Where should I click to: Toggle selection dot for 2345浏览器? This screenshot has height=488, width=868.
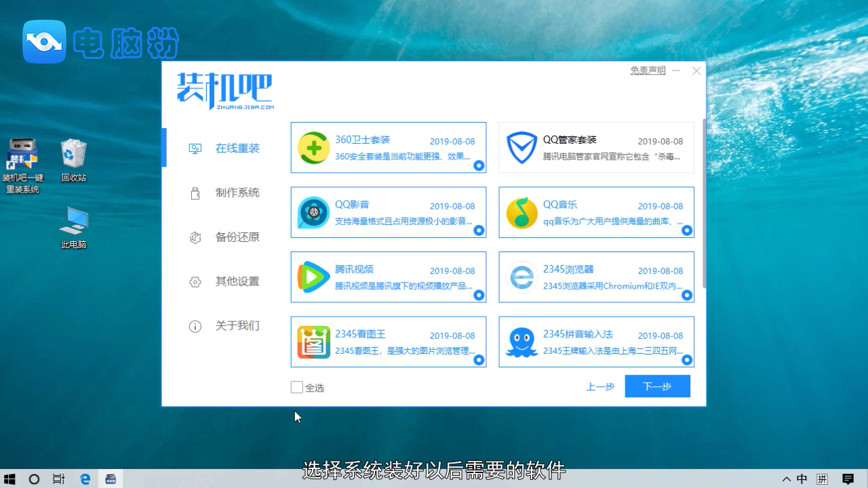click(x=687, y=295)
